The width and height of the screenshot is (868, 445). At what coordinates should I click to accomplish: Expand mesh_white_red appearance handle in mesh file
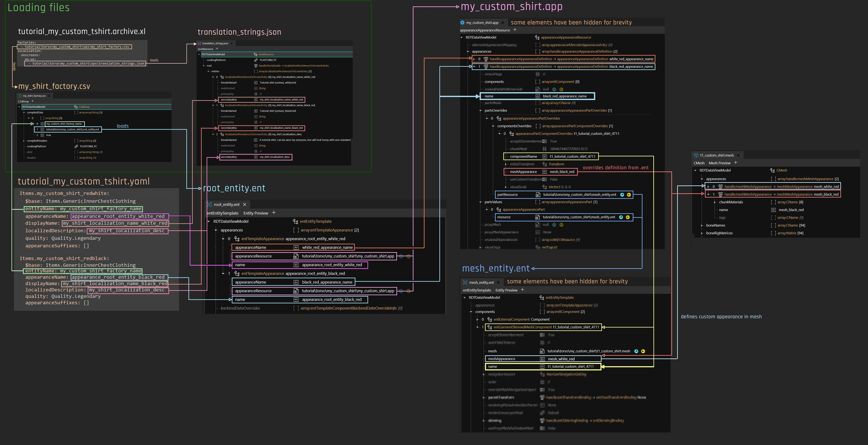click(708, 187)
